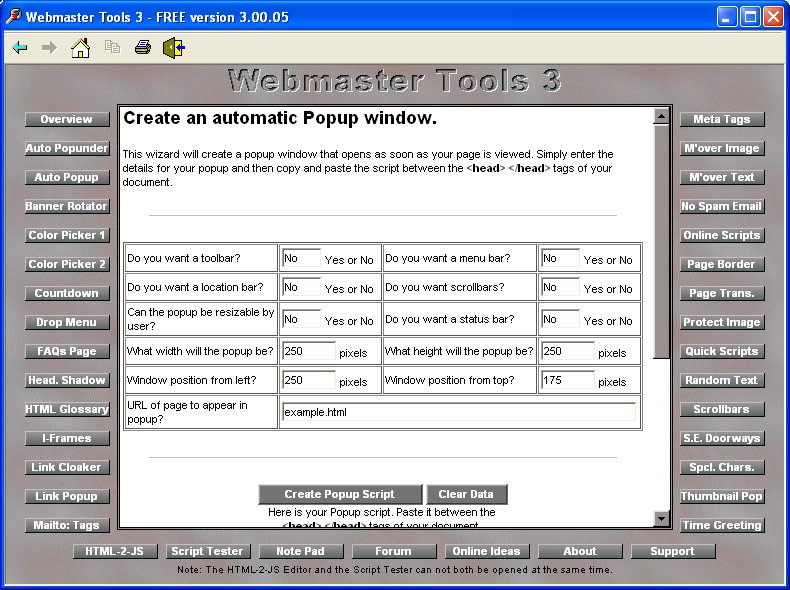Open the Meta Tags tool
Viewport: 790px width, 590px height.
tap(722, 119)
